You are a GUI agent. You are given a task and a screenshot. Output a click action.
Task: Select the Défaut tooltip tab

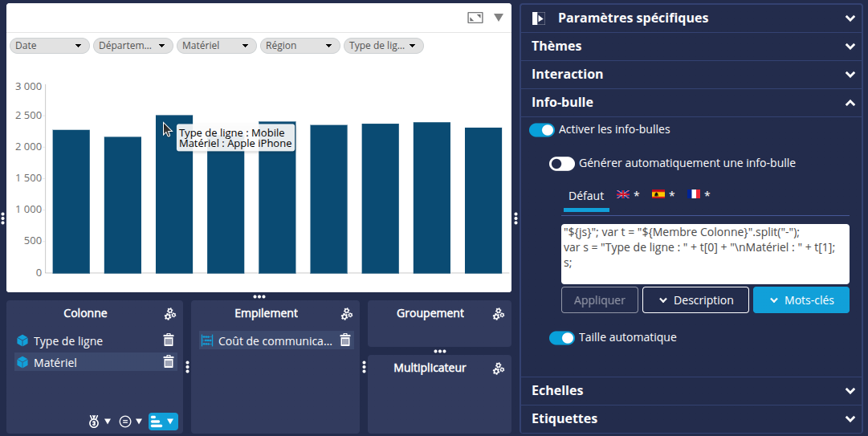coord(586,196)
